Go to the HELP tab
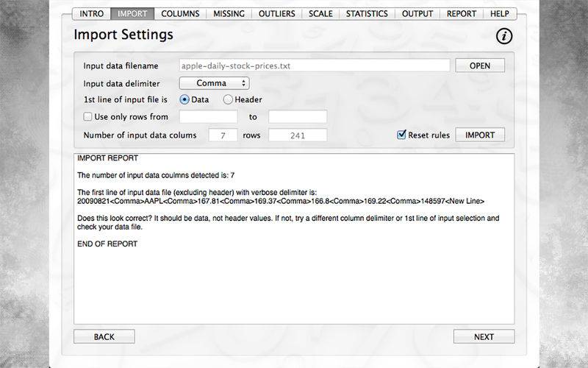This screenshot has height=368, width=588. pyautogui.click(x=500, y=14)
